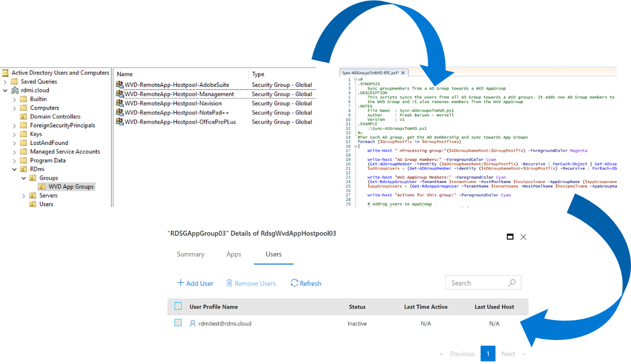Click the group icon of WVD-RemoteApp-Hostpool-Management
Image resolution: width=631 pixels, height=364 pixels.
click(120, 94)
